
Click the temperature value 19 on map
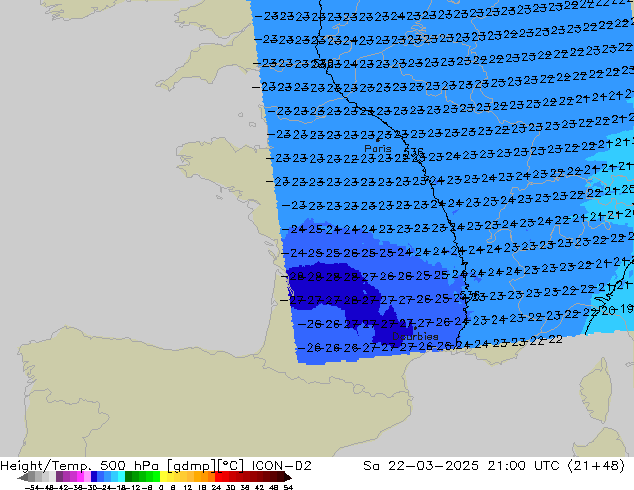626,309
